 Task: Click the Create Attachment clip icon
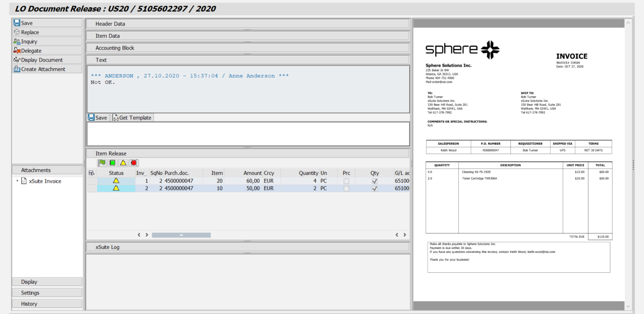click(17, 69)
